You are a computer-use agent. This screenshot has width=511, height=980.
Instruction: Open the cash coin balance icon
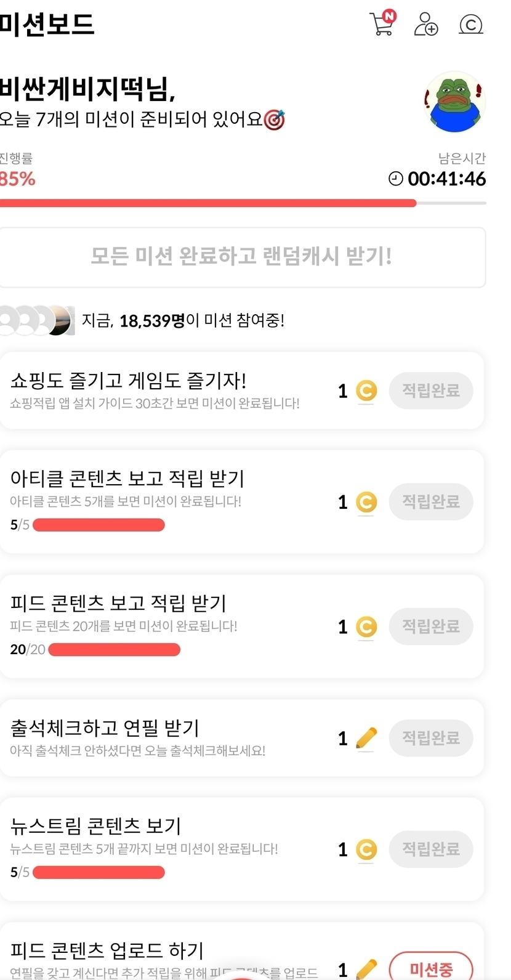tap(471, 25)
